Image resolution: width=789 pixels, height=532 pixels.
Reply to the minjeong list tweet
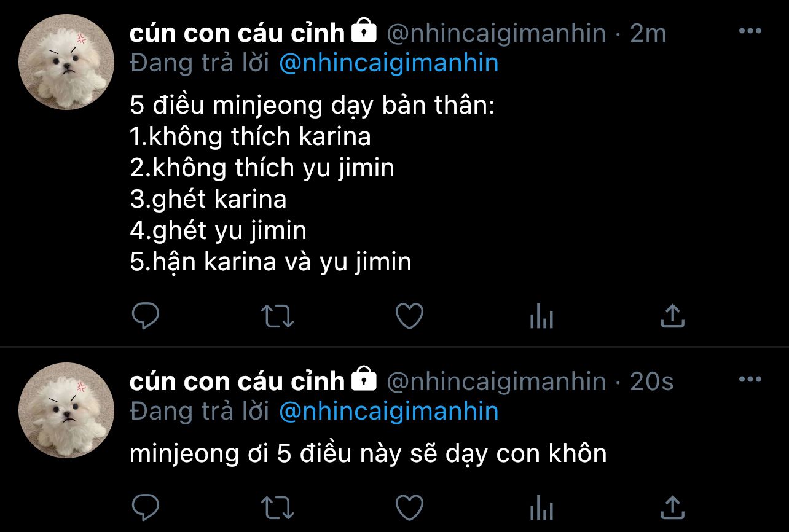146,316
